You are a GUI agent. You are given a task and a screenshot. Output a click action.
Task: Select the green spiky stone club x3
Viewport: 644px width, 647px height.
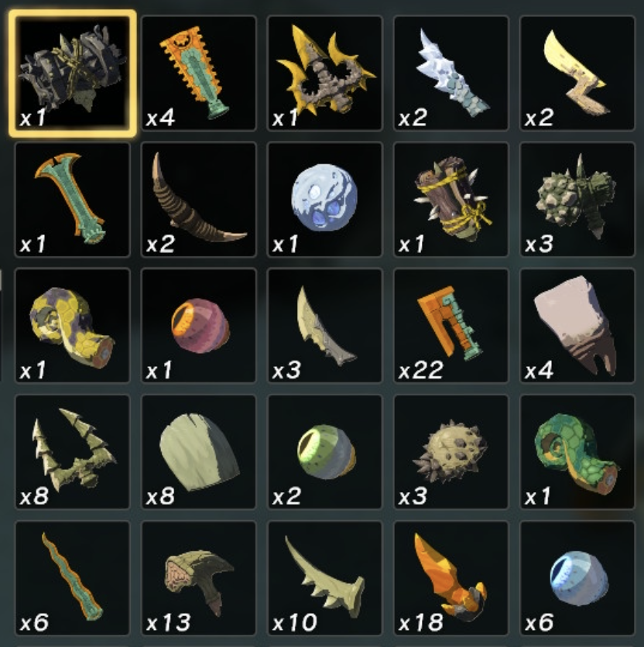577,200
